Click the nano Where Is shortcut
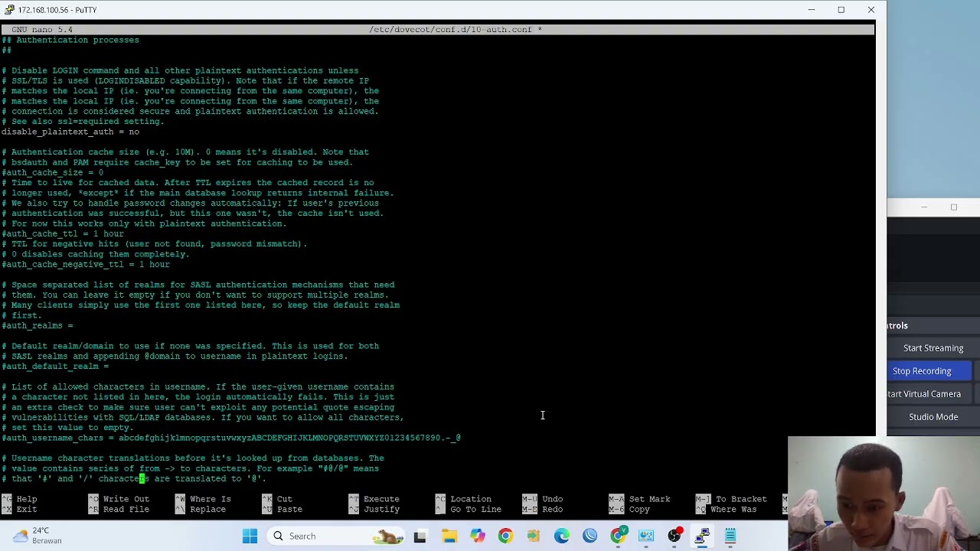The height and width of the screenshot is (551, 980). (x=203, y=499)
